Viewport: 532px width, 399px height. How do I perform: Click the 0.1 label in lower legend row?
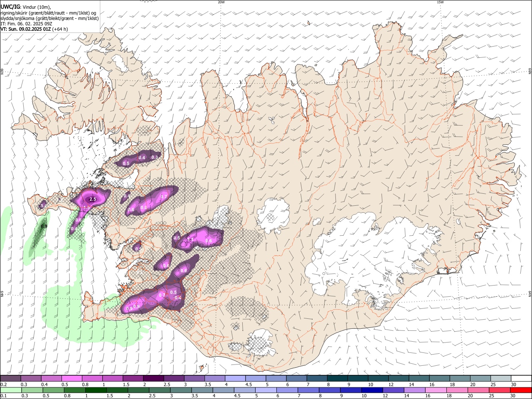coord(3,396)
